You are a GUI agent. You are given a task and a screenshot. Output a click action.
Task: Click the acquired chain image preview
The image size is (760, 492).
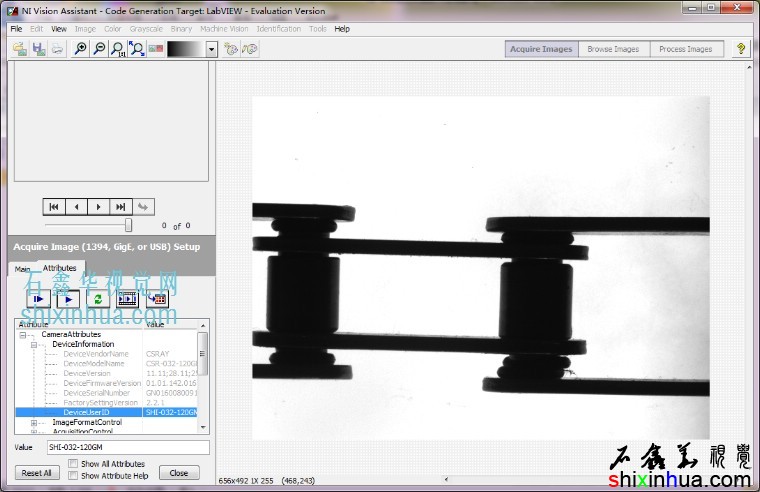(481, 268)
